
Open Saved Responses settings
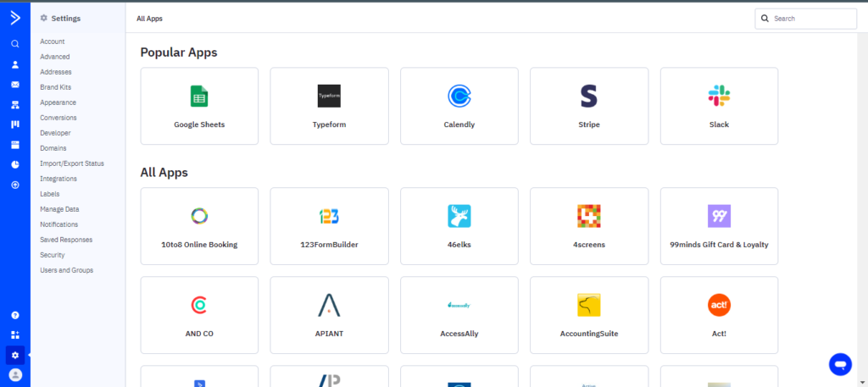click(66, 240)
